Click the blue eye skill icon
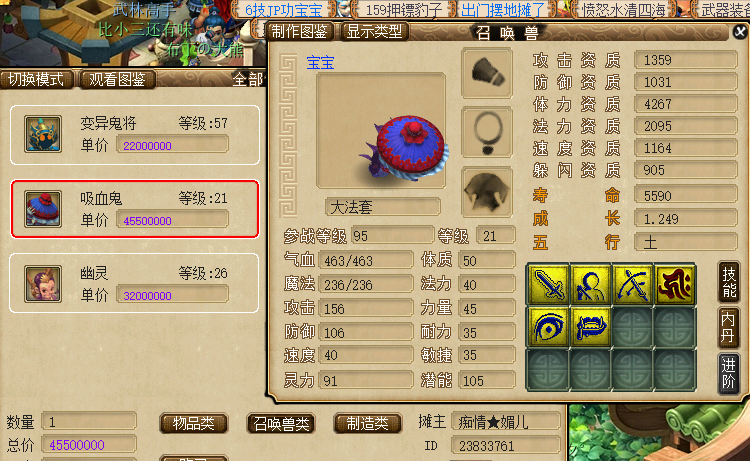This screenshot has width=750, height=461. point(548,327)
